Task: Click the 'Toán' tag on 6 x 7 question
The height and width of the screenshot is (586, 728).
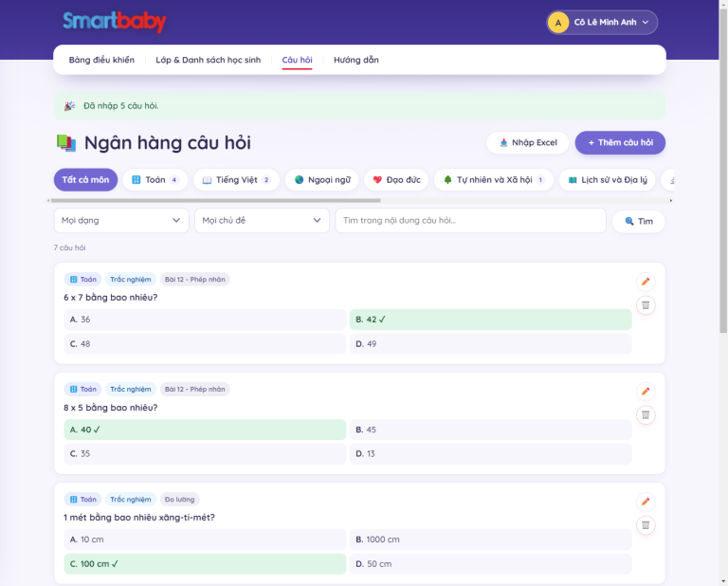Action: (83, 279)
